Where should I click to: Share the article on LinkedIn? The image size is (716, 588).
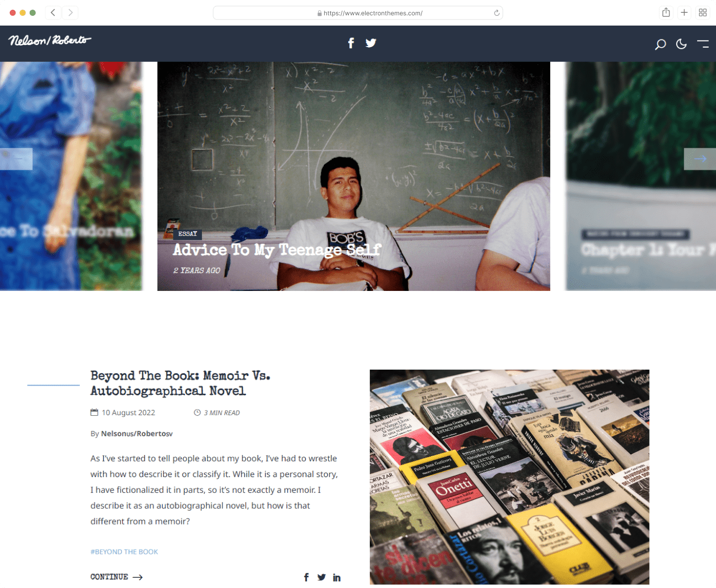[337, 577]
